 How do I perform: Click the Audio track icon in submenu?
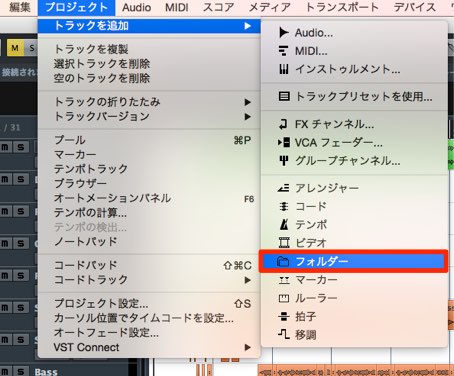tap(284, 33)
